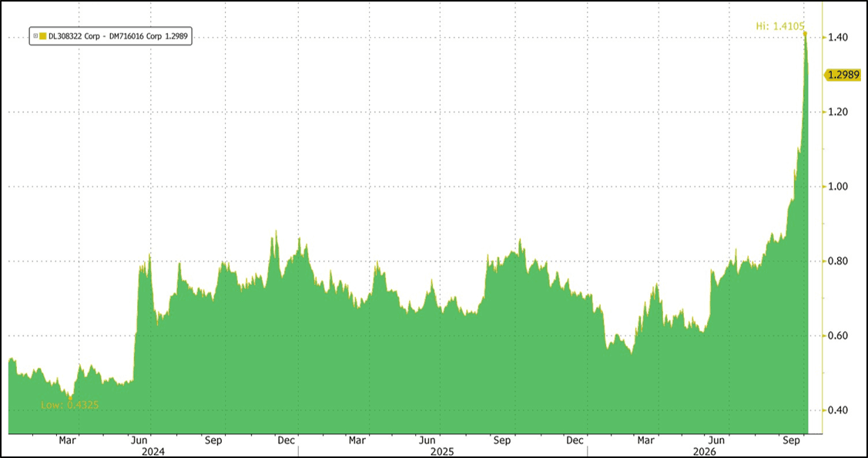Screen dimensions: 868x458
Task: Click the 1.00 price axis label
Action: [x=840, y=186]
